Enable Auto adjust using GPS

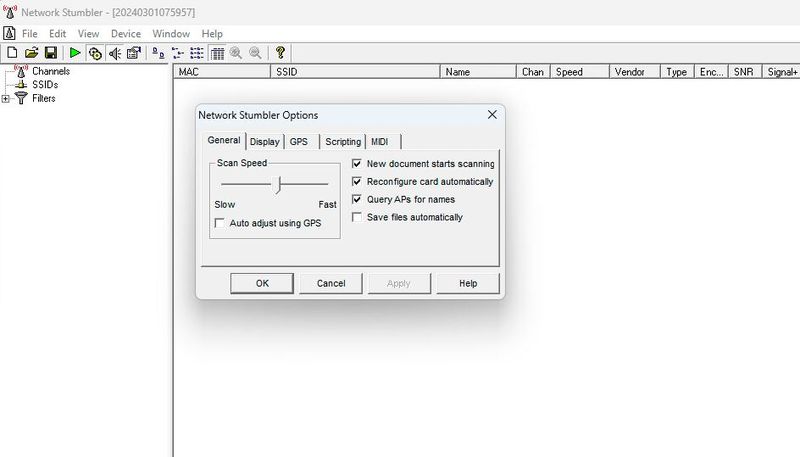[219, 223]
